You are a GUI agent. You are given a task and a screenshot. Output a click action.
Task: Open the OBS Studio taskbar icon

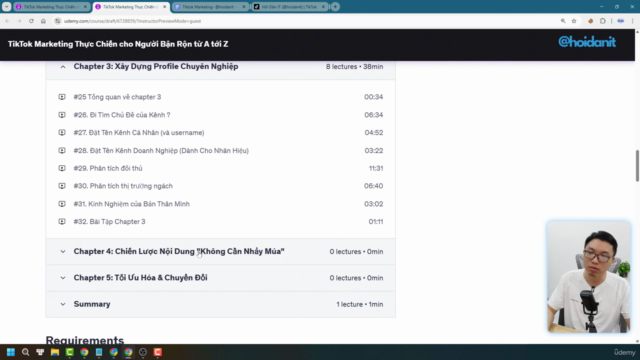(143, 352)
